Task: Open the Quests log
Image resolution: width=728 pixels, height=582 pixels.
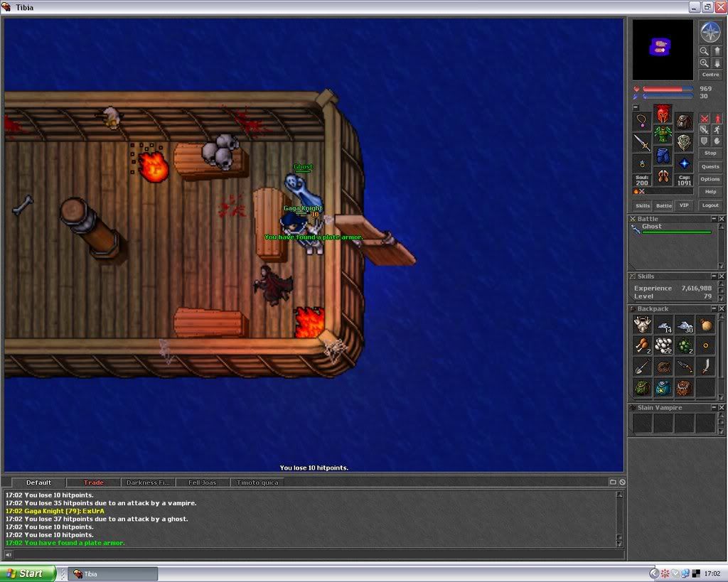Action: click(x=710, y=166)
